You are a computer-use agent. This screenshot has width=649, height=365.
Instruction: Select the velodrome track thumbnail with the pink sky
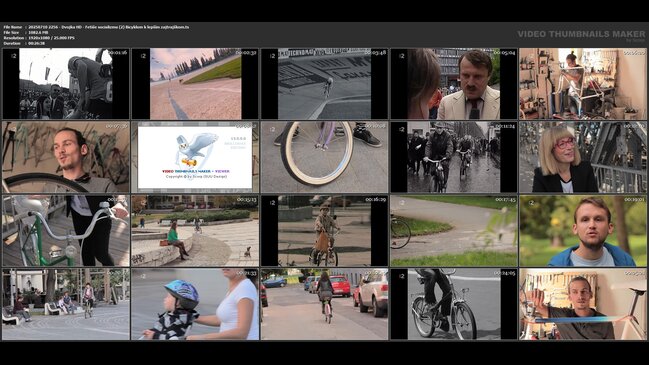tap(195, 84)
